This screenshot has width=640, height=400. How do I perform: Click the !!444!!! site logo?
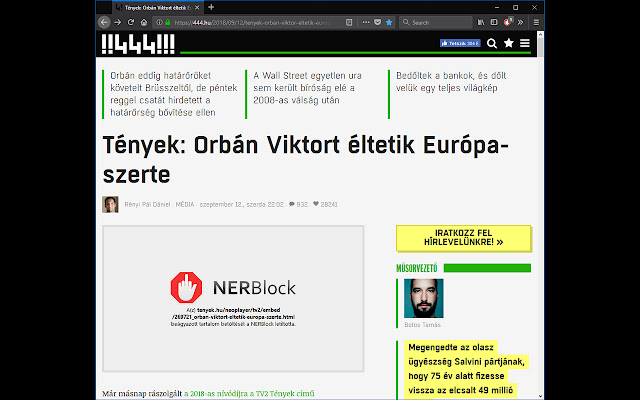click(138, 44)
